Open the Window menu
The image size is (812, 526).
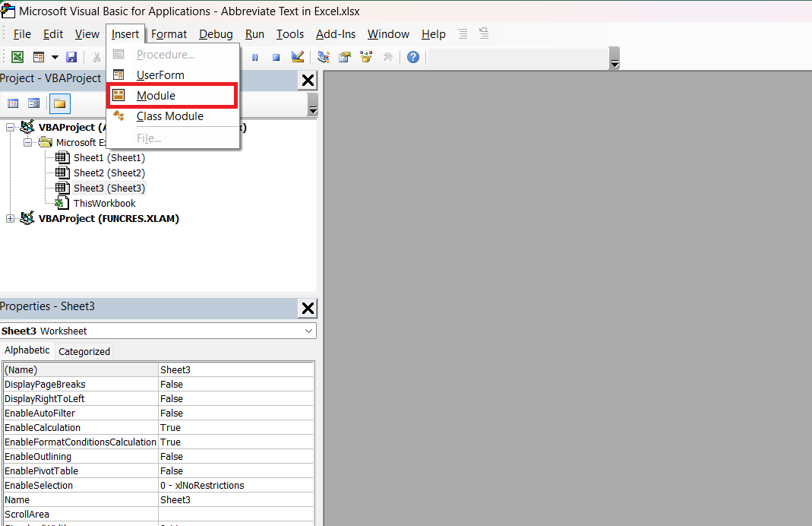click(x=388, y=34)
